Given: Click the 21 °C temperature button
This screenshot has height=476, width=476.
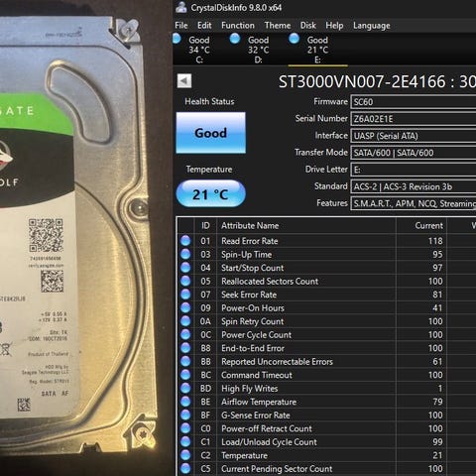Looking at the screenshot, I should coord(211,194).
